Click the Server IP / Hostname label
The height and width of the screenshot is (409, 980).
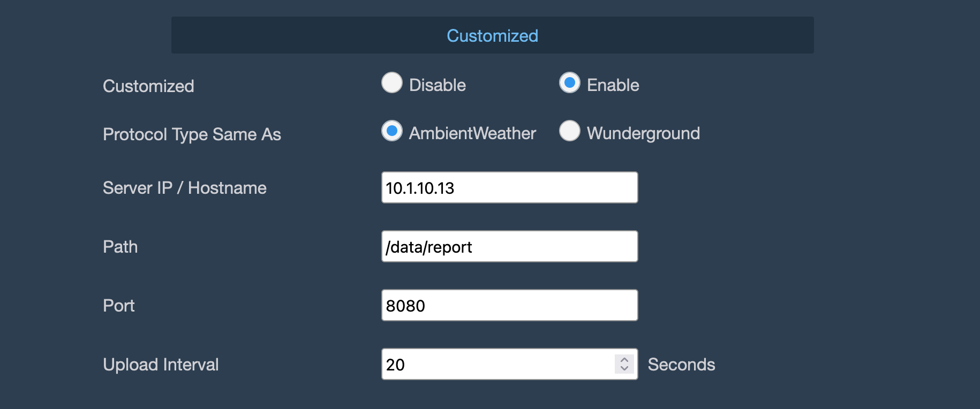click(x=184, y=188)
